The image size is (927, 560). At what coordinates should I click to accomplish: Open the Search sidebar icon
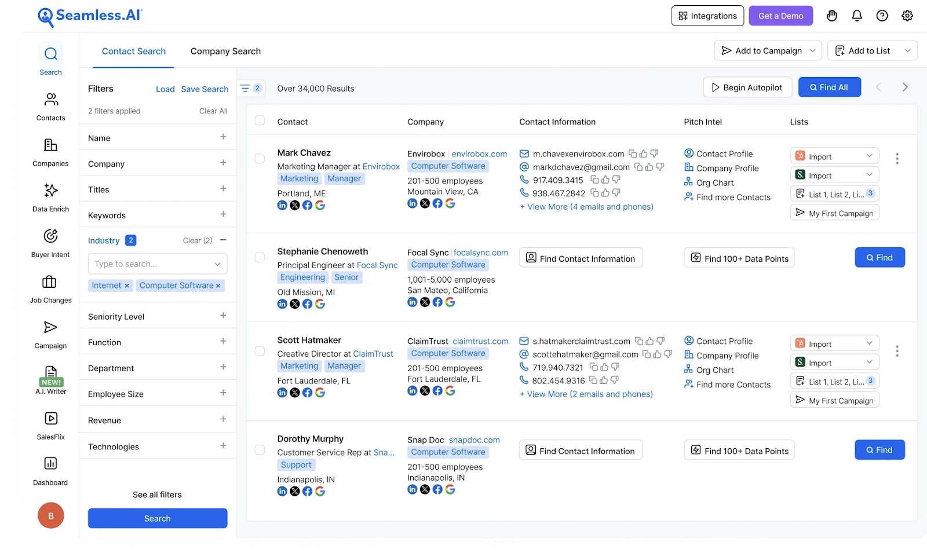(50, 60)
